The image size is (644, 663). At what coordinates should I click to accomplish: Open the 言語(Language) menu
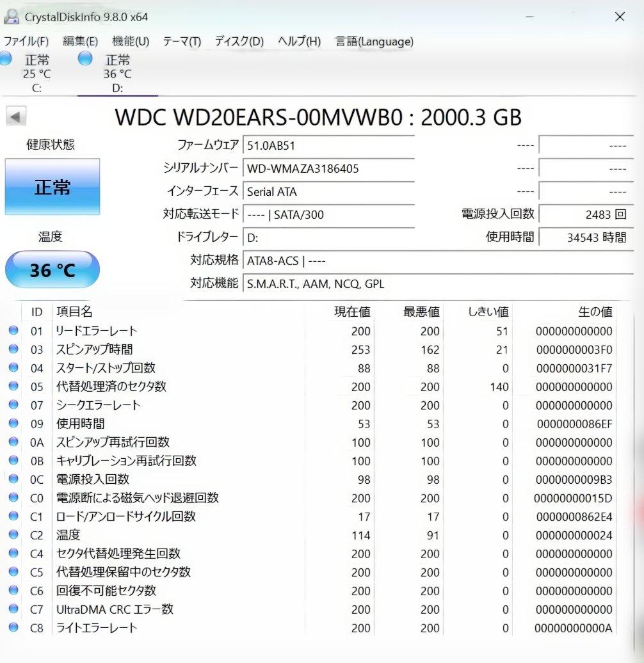tap(374, 42)
